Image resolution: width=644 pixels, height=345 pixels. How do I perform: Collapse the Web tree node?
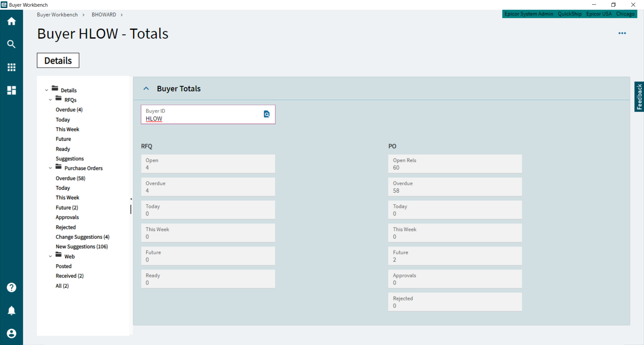coord(50,257)
